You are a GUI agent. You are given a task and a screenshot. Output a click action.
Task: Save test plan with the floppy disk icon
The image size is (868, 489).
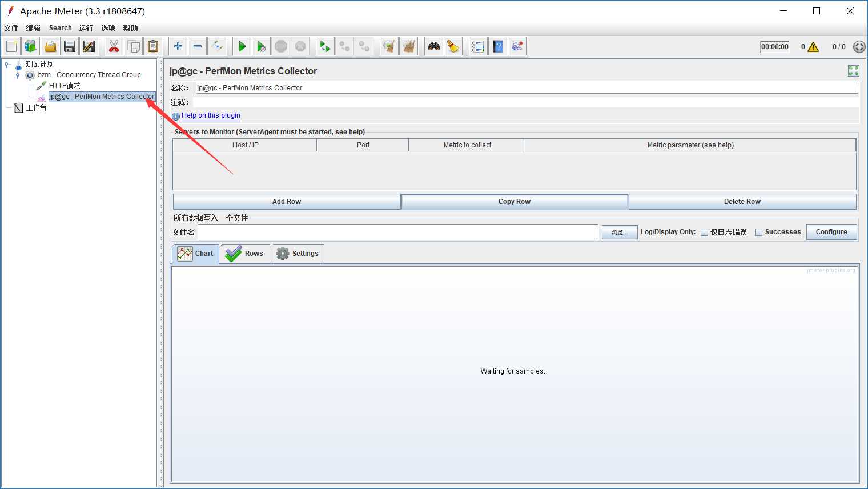pyautogui.click(x=70, y=46)
